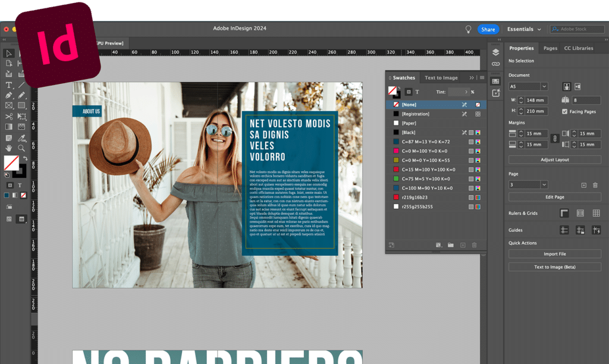This screenshot has width=609, height=364.
Task: Select the Page tool
Action: pyautogui.click(x=8, y=63)
